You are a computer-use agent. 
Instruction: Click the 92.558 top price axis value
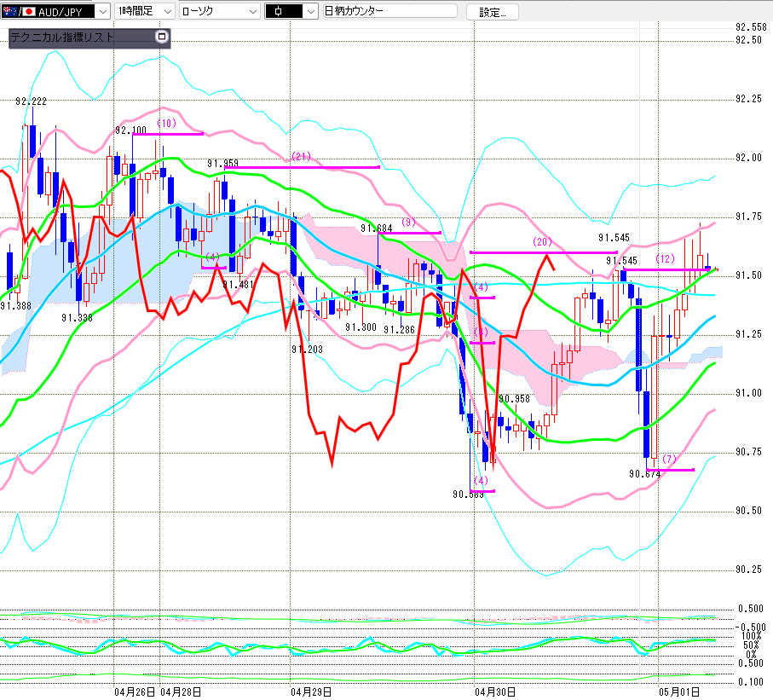751,27
